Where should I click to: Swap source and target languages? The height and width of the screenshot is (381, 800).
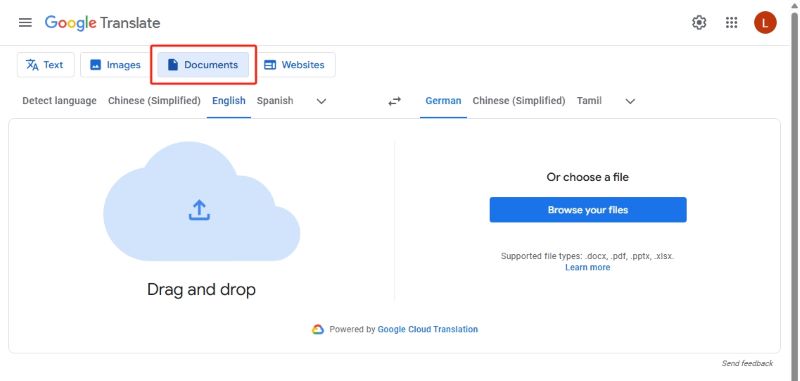394,101
